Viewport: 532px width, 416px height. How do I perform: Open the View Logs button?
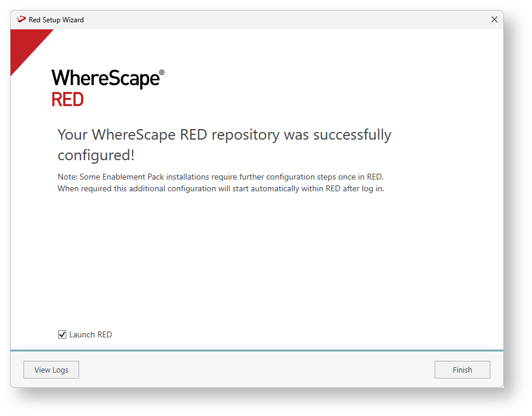click(51, 370)
